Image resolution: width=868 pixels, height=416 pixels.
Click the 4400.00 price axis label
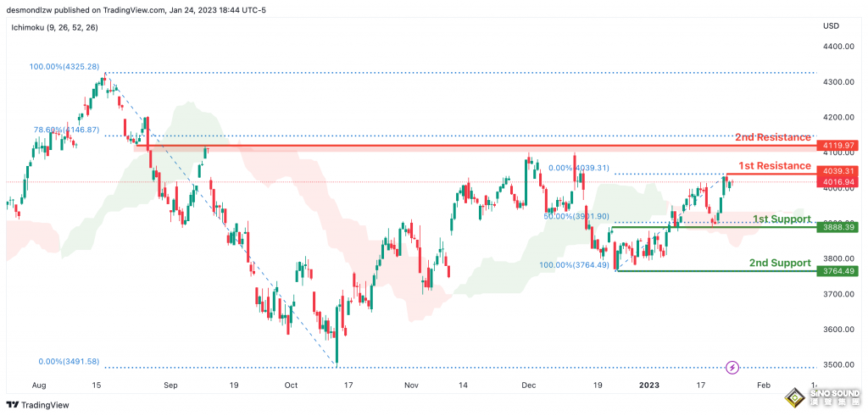click(x=837, y=47)
